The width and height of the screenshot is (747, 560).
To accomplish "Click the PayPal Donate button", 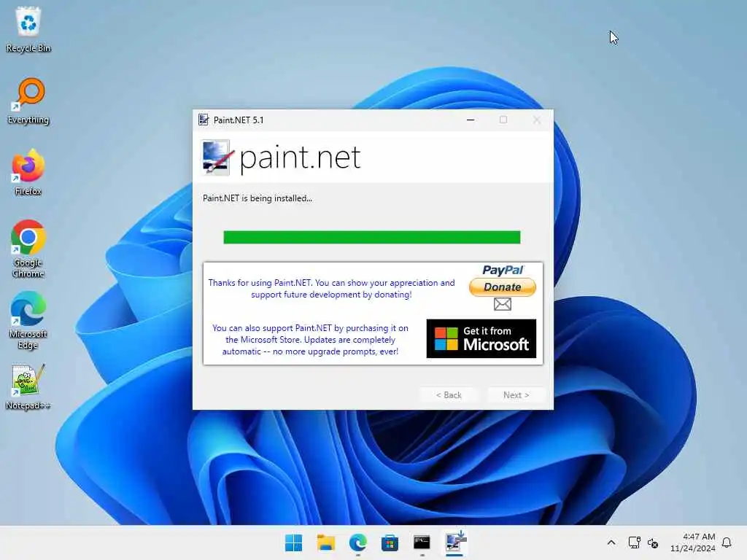I will [x=503, y=287].
